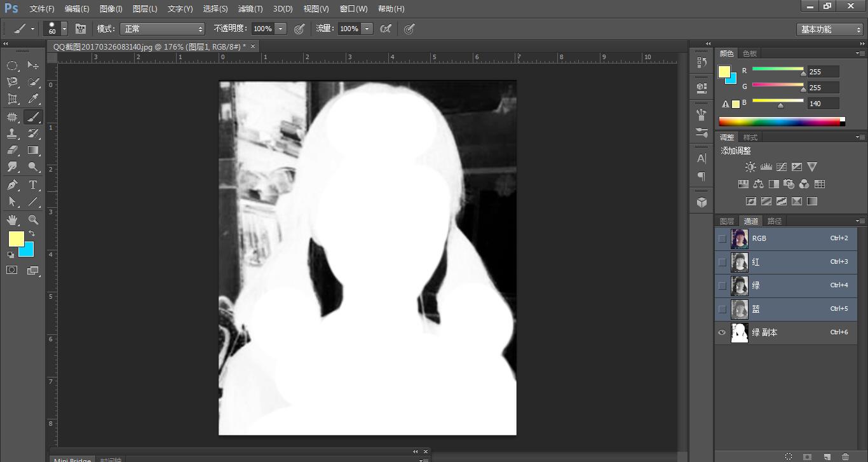Switch to the 图层 panel tab

tap(726, 221)
